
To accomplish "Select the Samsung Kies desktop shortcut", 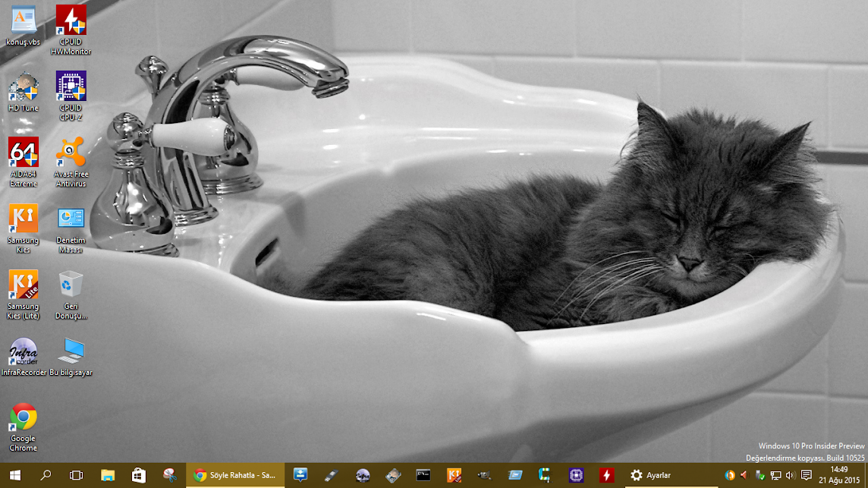I will click(24, 228).
